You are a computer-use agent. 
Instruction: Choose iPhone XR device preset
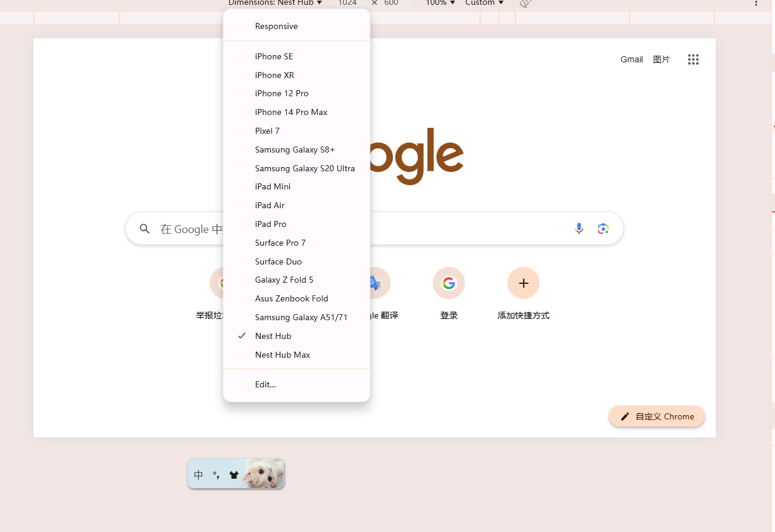297,75
